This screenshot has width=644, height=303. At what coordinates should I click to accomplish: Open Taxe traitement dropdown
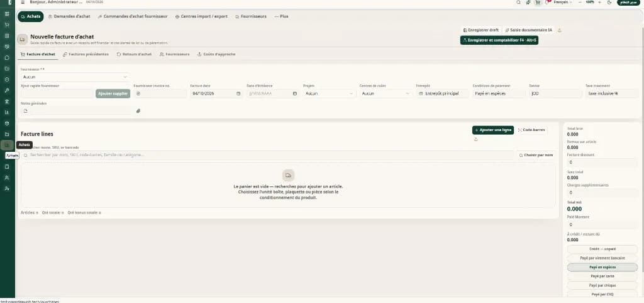[612, 93]
